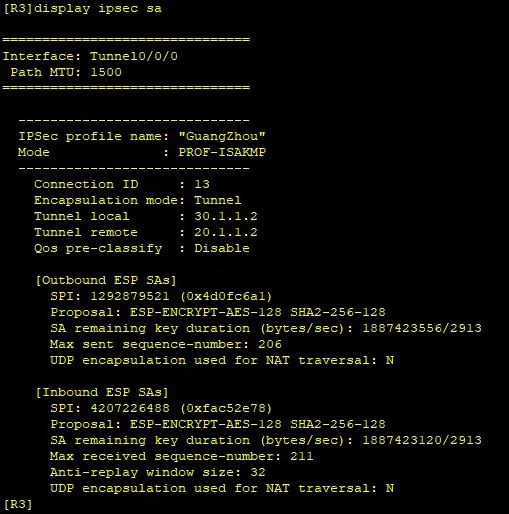Click the inbound SPI 4207226488 value
The width and height of the screenshot is (509, 514).
coord(130,408)
